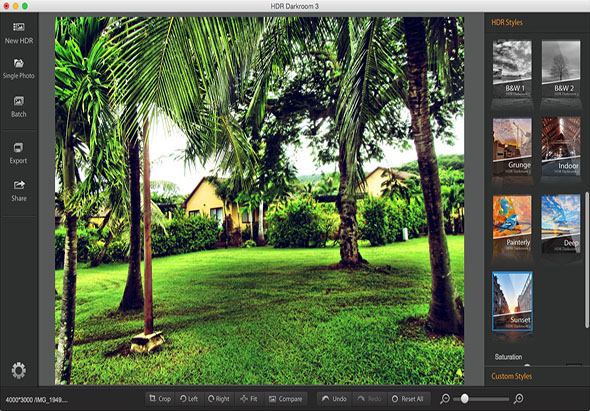Click the main palm tree photo preview
Screen dimensions: 590x411
[259, 201]
